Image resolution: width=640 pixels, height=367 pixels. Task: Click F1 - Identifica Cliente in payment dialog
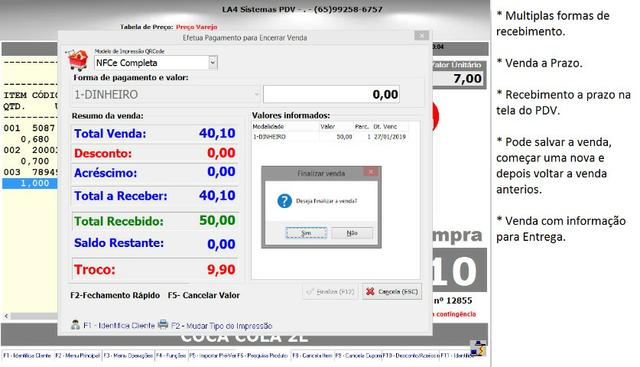pyautogui.click(x=119, y=325)
